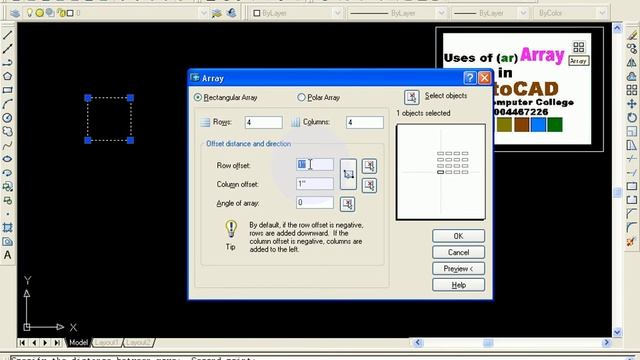
Task: Select the Line draw tool
Action: 7,35
